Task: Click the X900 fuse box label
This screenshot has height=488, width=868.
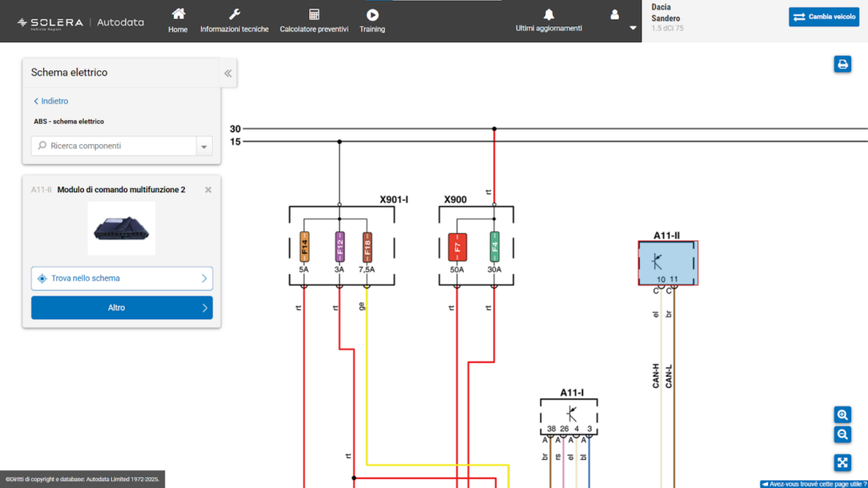Action: point(455,200)
